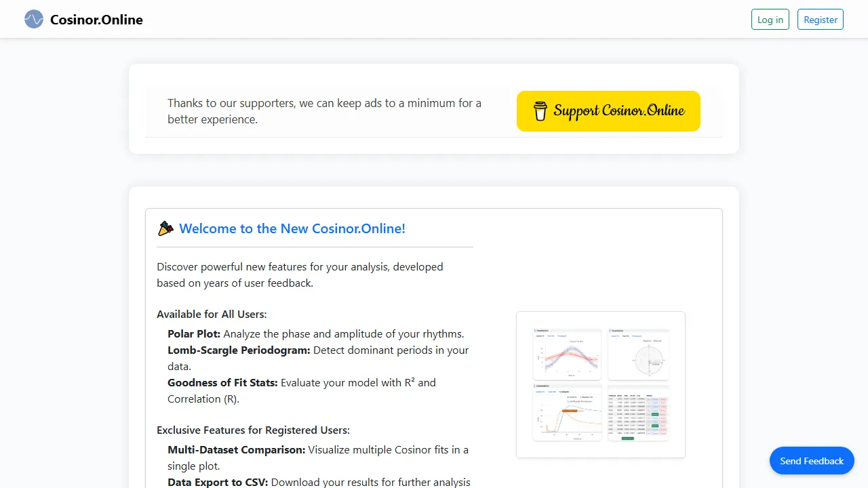Click the Multi-Dataset Comparison feature label

coord(236,449)
